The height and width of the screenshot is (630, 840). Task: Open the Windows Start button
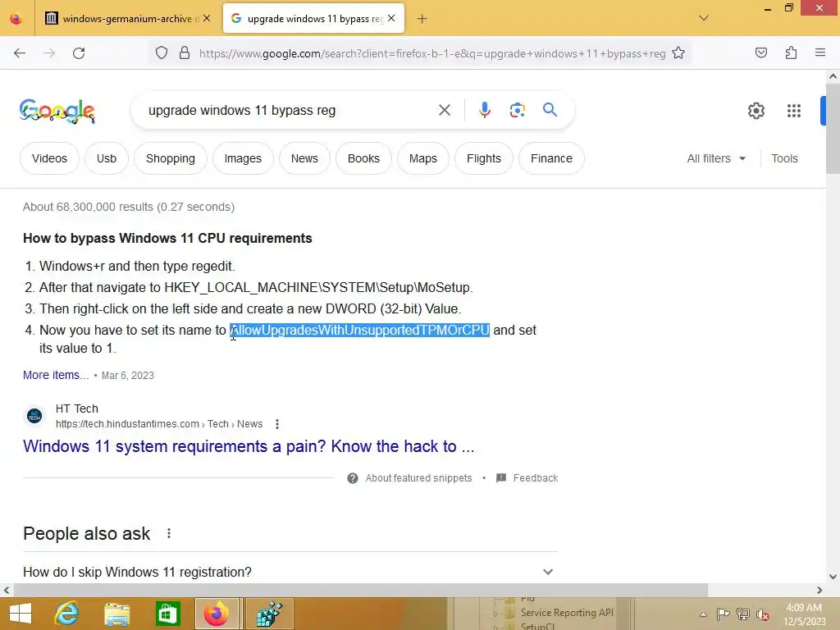(x=21, y=614)
